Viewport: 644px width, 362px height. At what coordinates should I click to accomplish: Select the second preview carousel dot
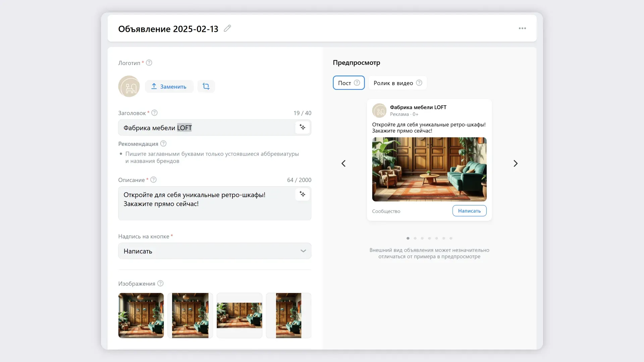coord(415,238)
